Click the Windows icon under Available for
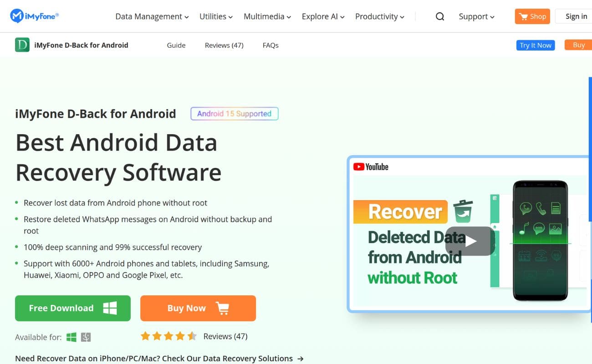Image resolution: width=592 pixels, height=364 pixels. pyautogui.click(x=71, y=337)
